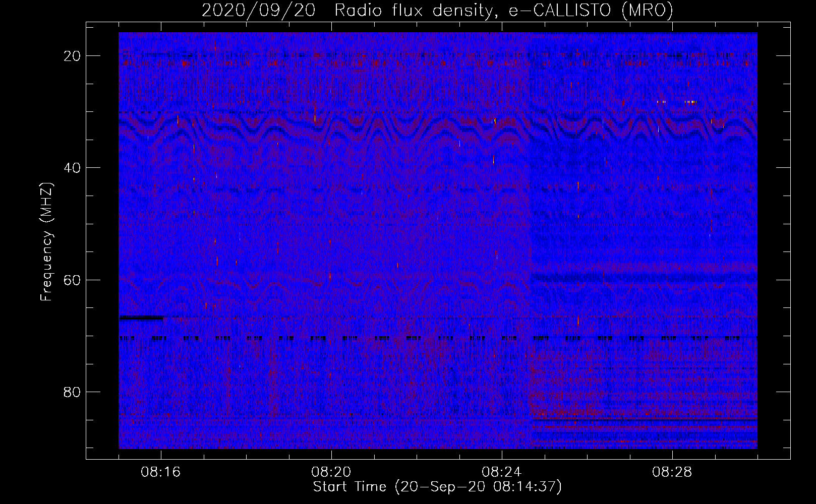Click the black horizontal bar near 67 MHz

[x=141, y=318]
